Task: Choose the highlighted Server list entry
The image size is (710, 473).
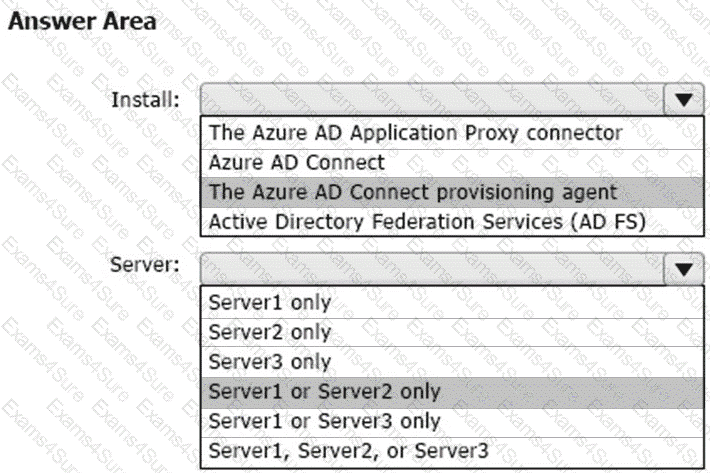Action: click(323, 390)
